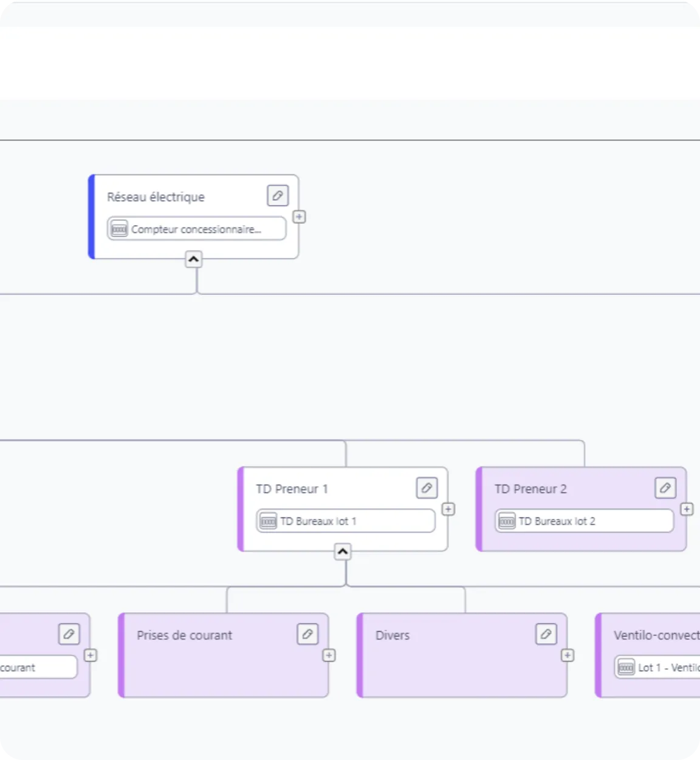Collapse children under TD Preneur 1
The image size is (700, 760).
click(343, 551)
